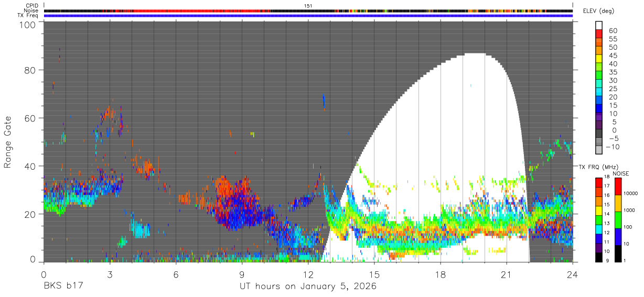Image resolution: width=644 pixels, height=297 pixels.
Task: Click the 16 label on the TX FRQ legend
Action: coord(607,195)
